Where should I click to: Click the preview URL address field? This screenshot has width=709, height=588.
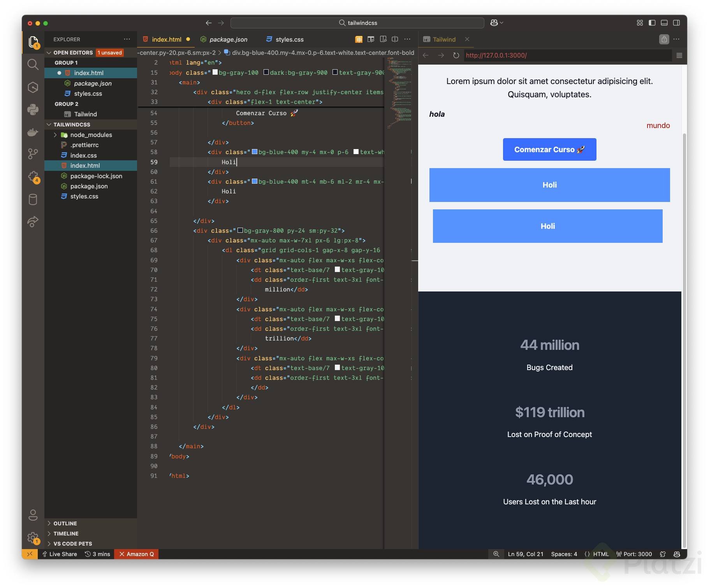(568, 56)
